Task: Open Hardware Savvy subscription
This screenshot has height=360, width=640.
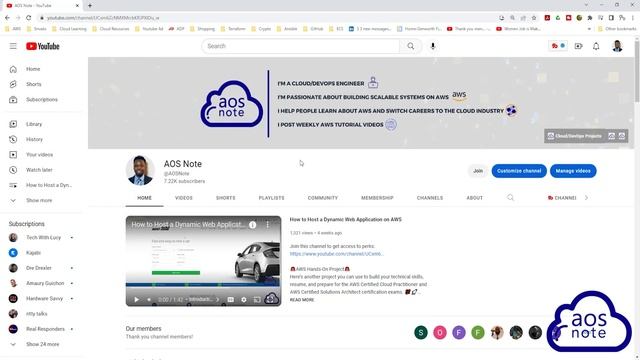Action: (44, 298)
